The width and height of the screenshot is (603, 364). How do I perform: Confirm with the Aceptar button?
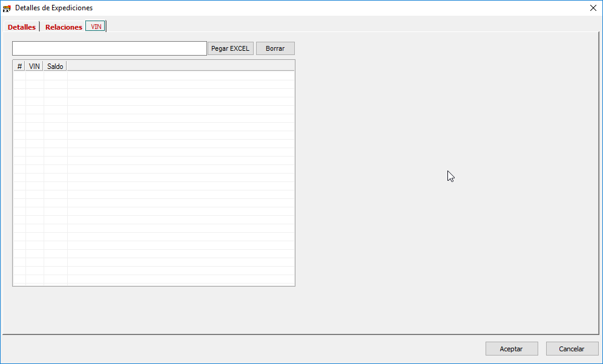pyautogui.click(x=511, y=349)
